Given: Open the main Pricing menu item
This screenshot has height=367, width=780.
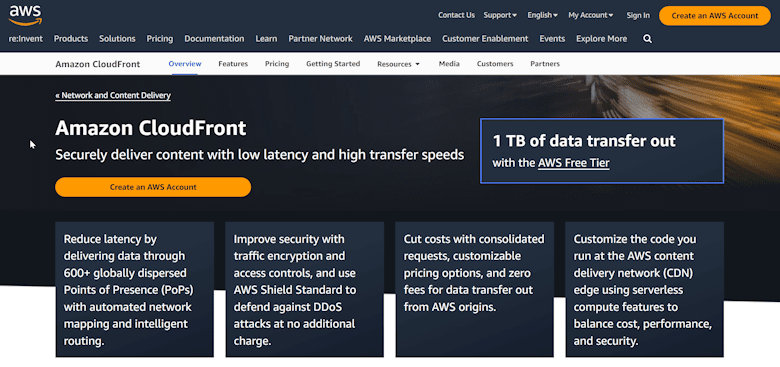Looking at the screenshot, I should coord(160,39).
